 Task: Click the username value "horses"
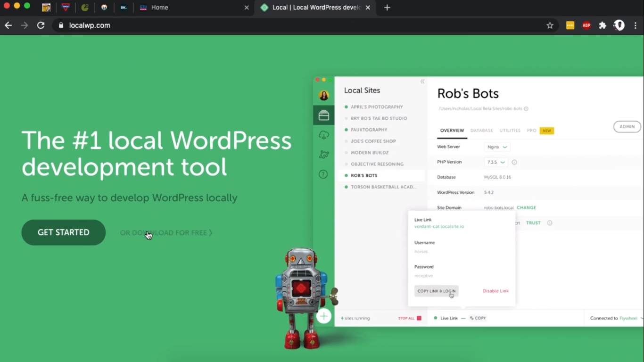pos(421,252)
